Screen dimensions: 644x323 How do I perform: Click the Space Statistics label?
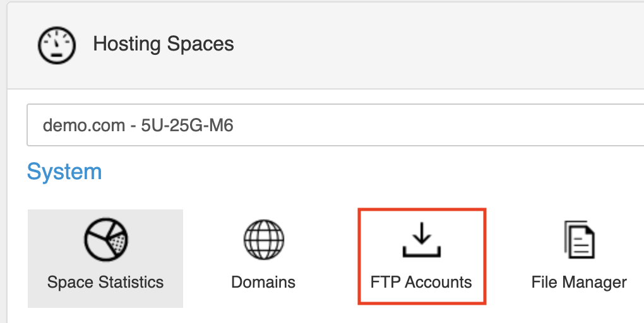105,282
